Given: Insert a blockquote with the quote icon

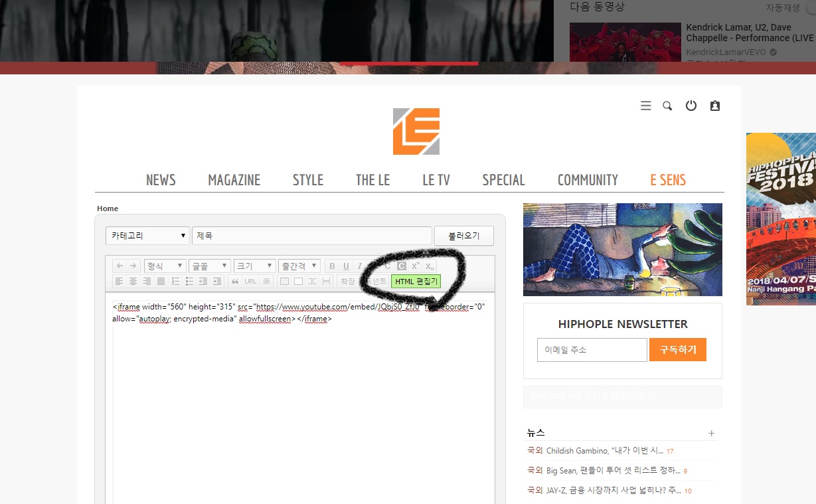Looking at the screenshot, I should [x=235, y=282].
